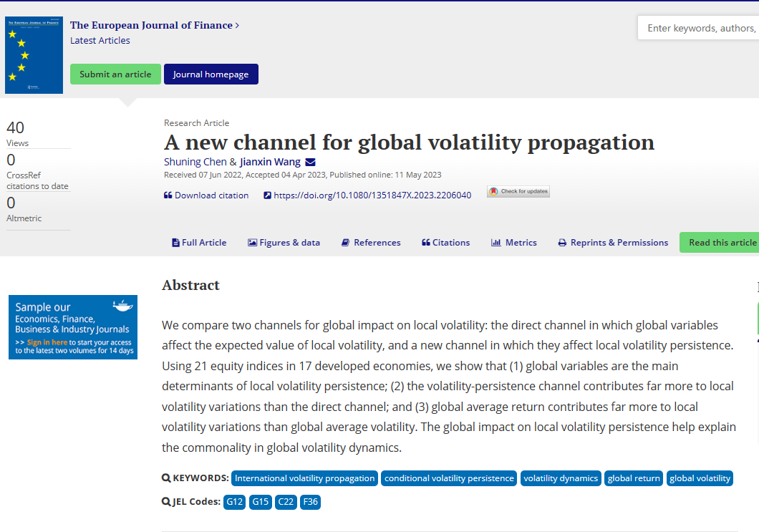The width and height of the screenshot is (759, 532).
Task: Click the quote icon for Download citation
Action: coord(168,195)
